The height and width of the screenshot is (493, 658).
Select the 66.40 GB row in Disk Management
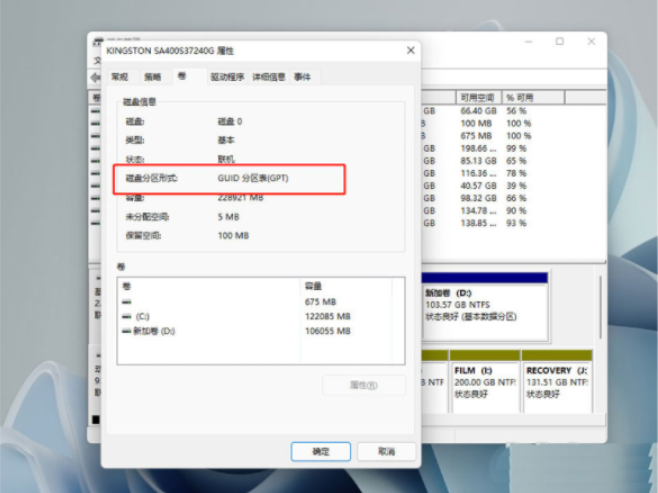tap(514, 111)
